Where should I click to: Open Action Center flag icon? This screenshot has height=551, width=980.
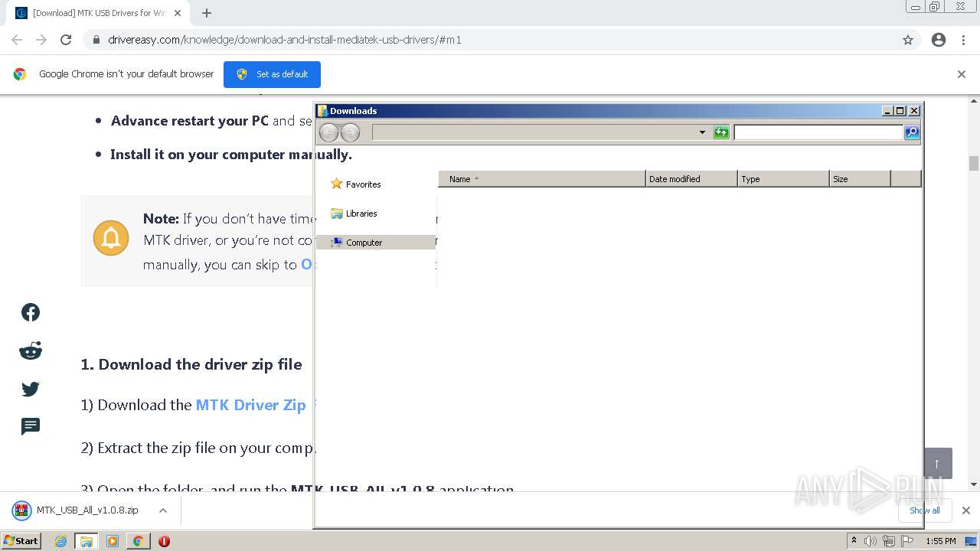click(907, 541)
